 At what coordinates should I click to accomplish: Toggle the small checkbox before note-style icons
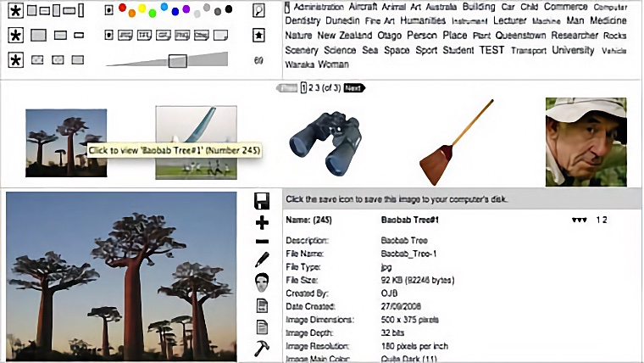108,36
